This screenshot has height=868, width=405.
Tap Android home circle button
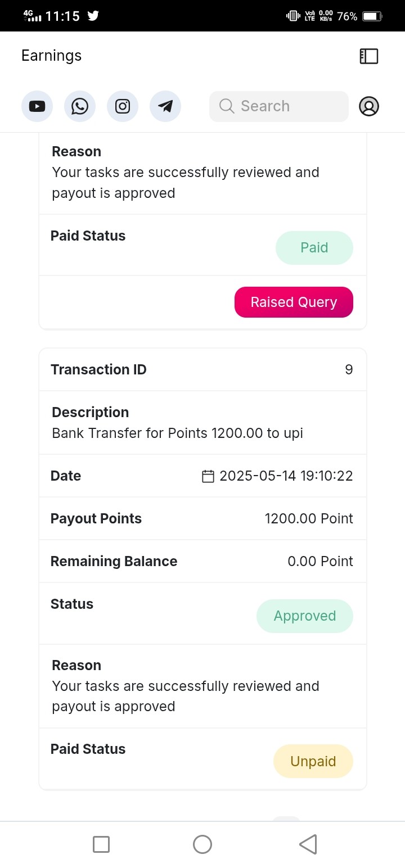(202, 844)
